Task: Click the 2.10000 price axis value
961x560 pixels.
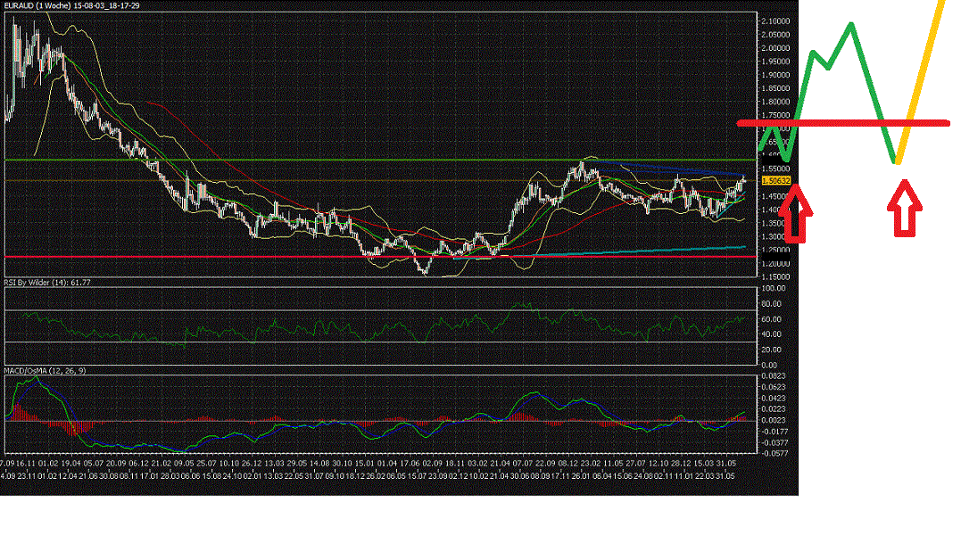Action: pyautogui.click(x=775, y=21)
